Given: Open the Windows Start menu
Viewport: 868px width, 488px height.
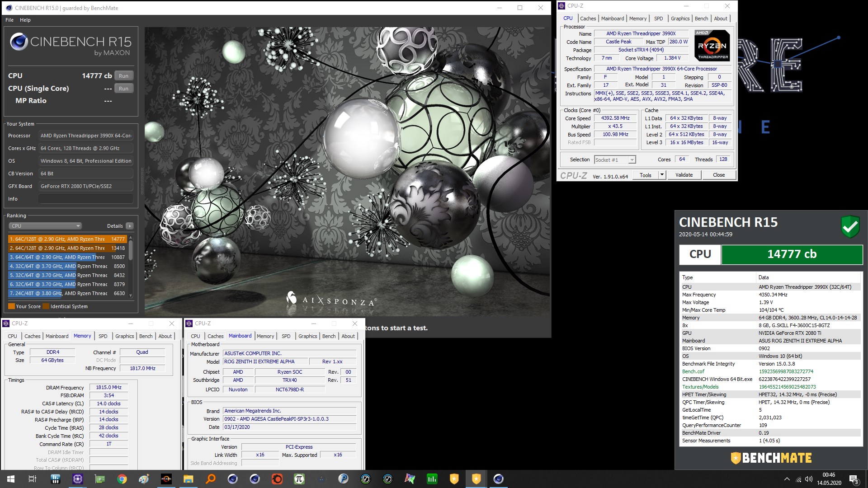Looking at the screenshot, I should [x=11, y=479].
